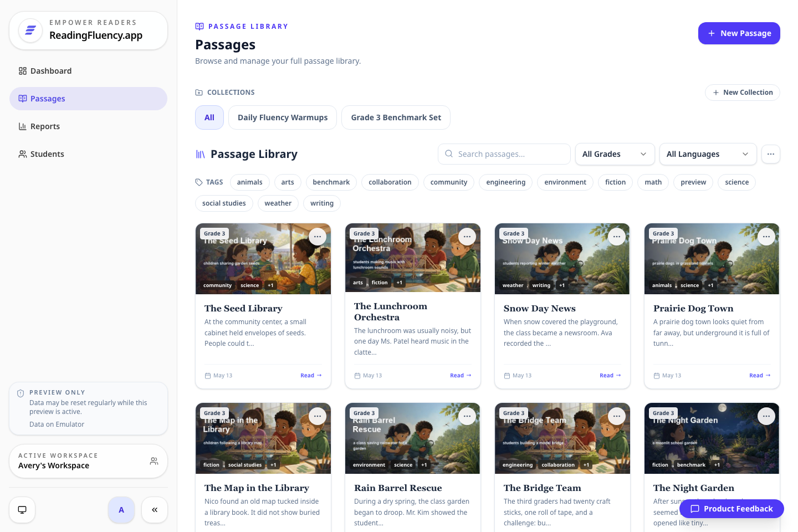The image size is (798, 532).
Task: Filter by the environment tag
Action: pyautogui.click(x=565, y=182)
